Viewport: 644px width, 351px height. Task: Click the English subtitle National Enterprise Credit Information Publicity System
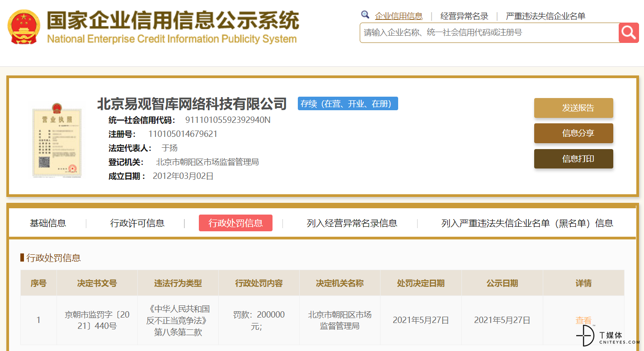tap(172, 39)
